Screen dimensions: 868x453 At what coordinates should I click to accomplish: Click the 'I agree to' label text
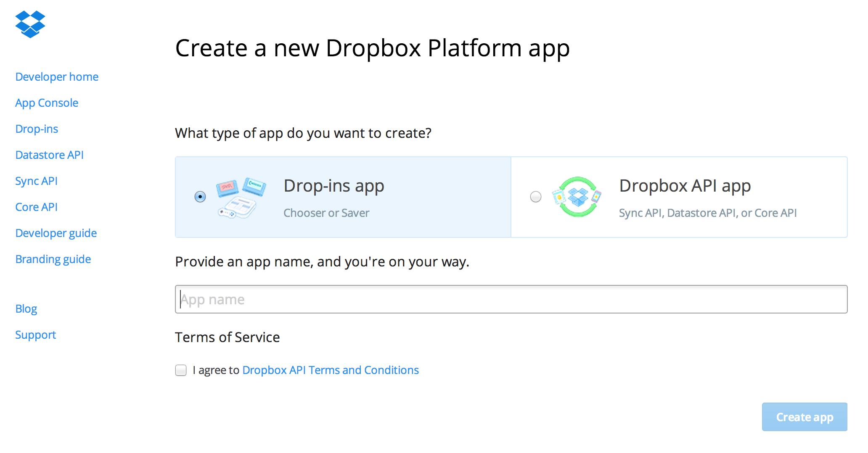point(216,370)
